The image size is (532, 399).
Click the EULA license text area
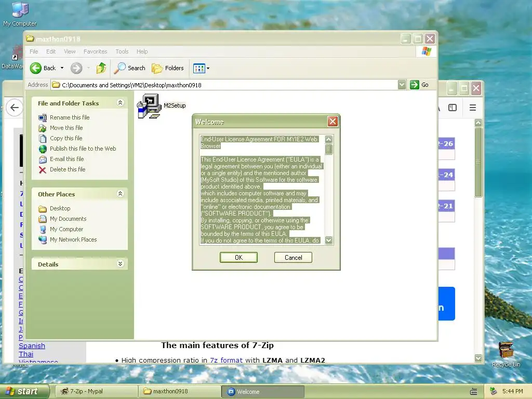click(x=262, y=190)
